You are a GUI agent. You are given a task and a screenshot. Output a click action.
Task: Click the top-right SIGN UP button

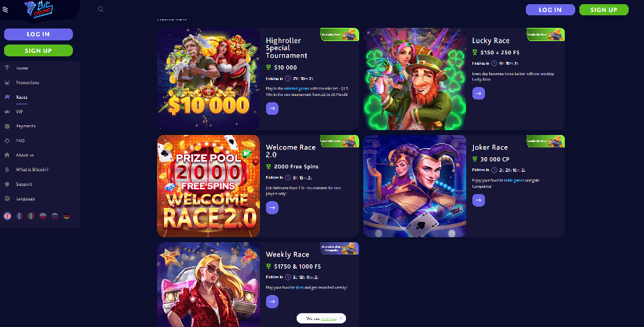click(604, 10)
